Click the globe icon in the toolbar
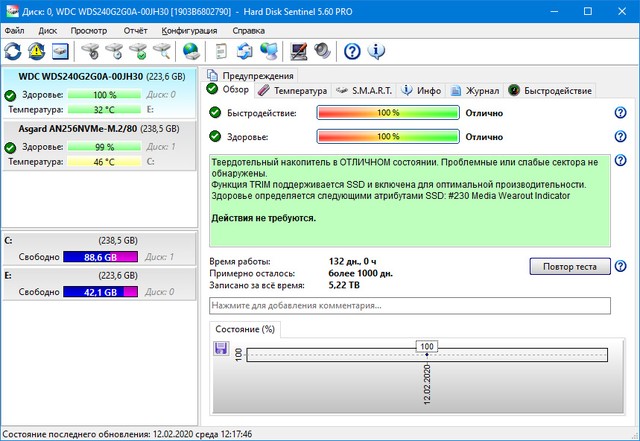Screen dimensions: 640x441 190,51
